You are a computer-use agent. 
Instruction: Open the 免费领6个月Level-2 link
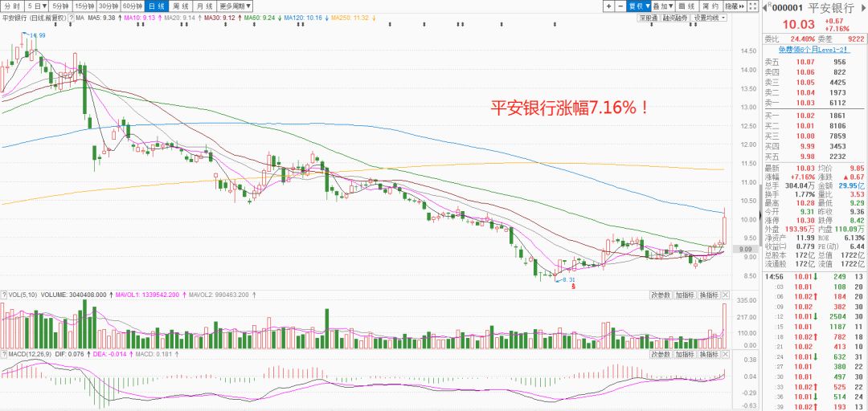(813, 49)
